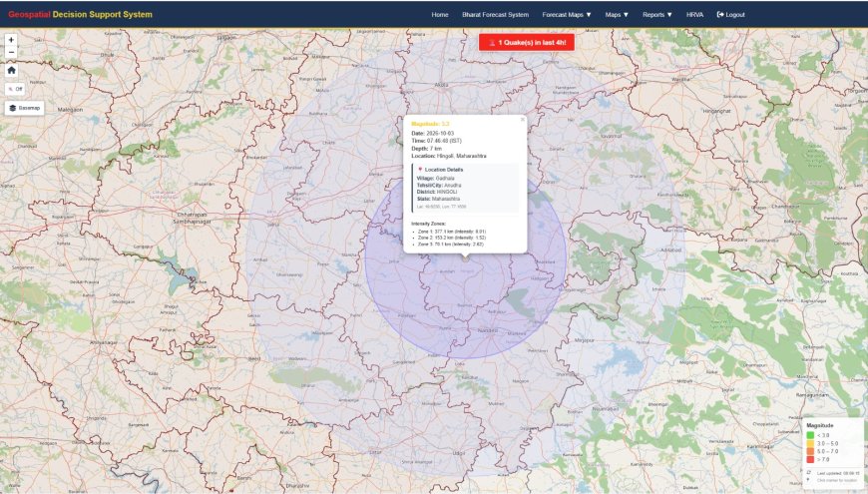Click the quake alert banner
Viewport: 868px width, 494px height.
pyautogui.click(x=527, y=43)
